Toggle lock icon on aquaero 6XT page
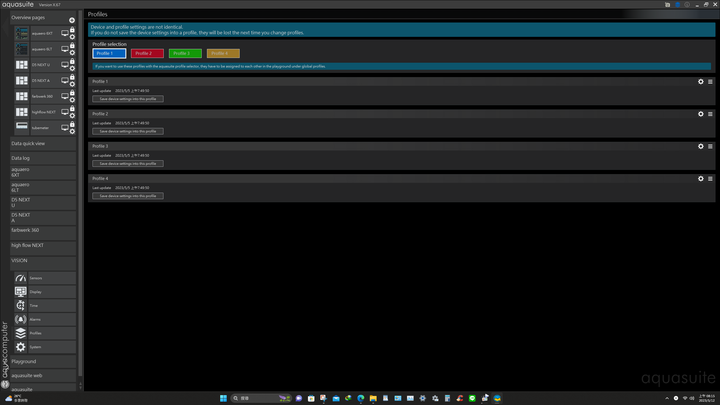 (x=72, y=30)
